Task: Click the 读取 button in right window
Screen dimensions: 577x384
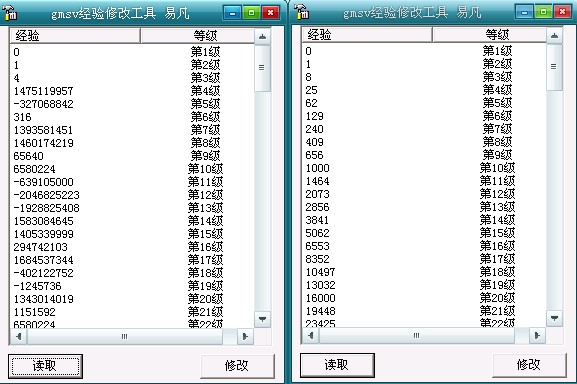Action: [337, 365]
